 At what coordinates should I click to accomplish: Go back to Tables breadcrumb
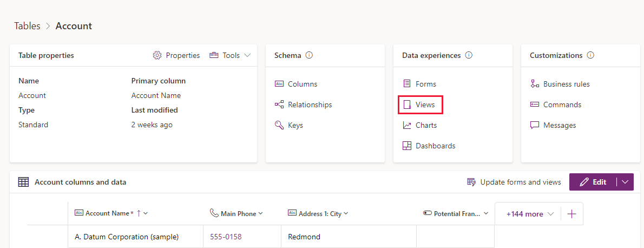(27, 26)
